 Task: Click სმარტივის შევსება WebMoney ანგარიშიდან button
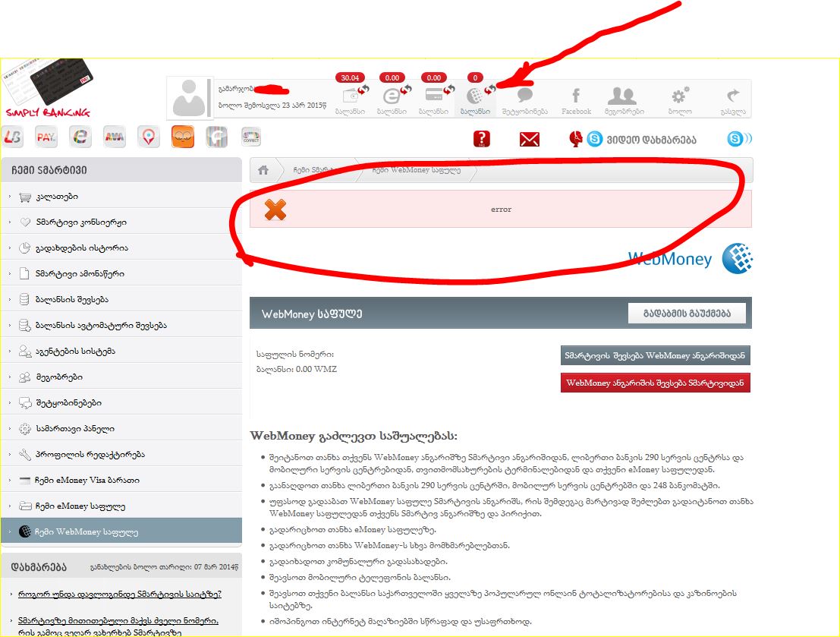(x=655, y=355)
